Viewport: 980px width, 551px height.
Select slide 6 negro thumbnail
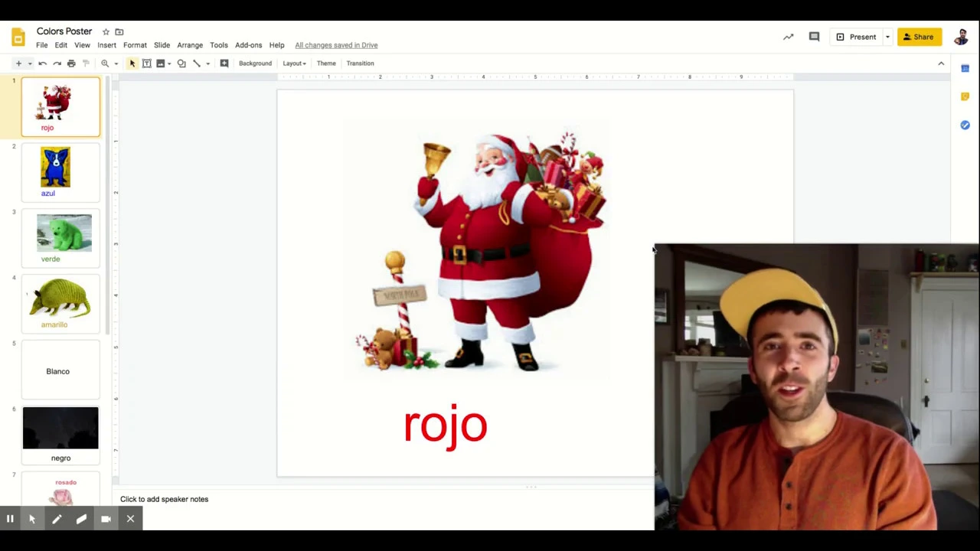point(60,435)
